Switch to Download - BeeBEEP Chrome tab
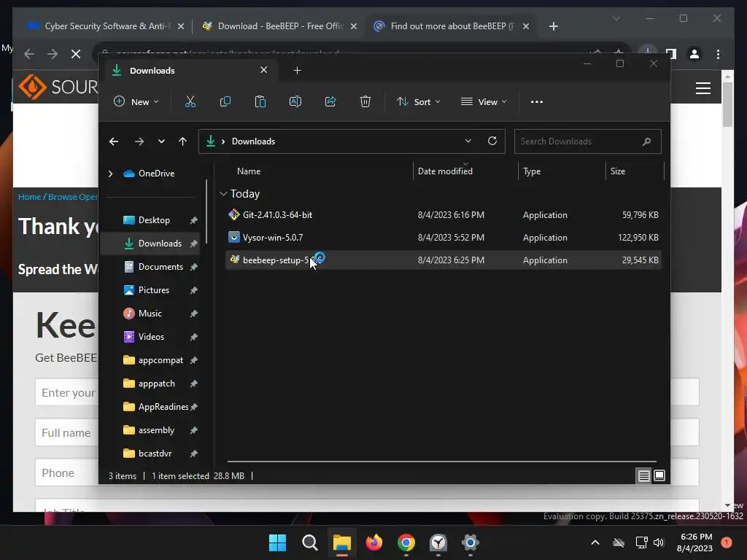The image size is (747, 560). pyautogui.click(x=279, y=26)
